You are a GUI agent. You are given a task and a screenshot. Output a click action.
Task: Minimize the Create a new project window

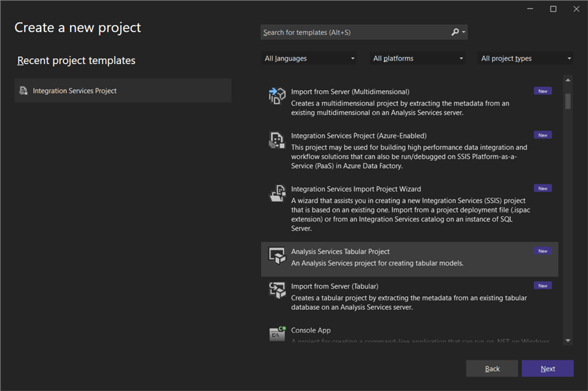click(x=530, y=8)
